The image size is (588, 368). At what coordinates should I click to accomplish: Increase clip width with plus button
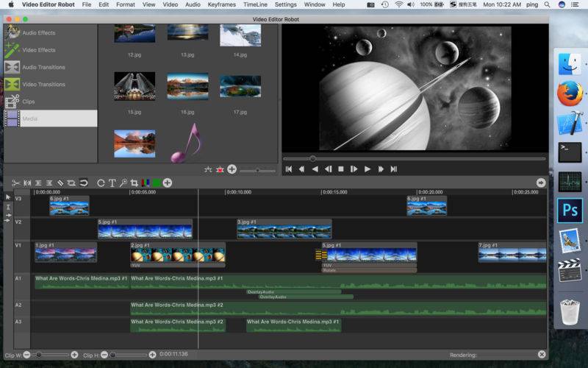[x=74, y=355]
